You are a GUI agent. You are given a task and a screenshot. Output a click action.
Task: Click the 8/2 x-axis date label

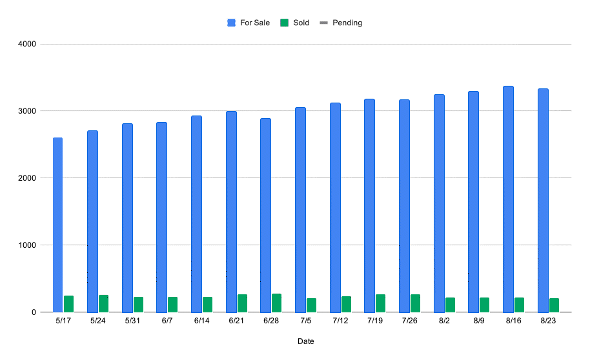click(x=444, y=321)
